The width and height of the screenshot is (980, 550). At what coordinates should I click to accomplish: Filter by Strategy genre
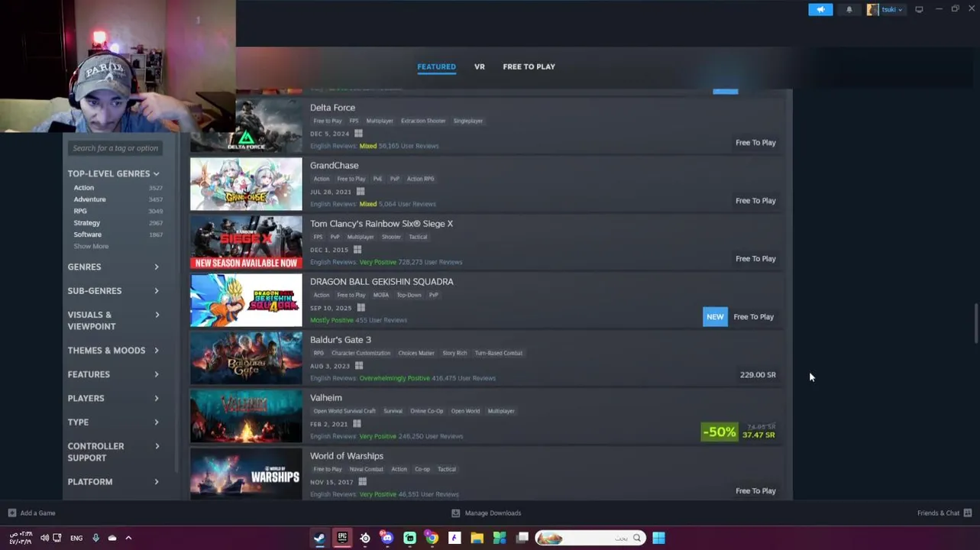point(87,223)
